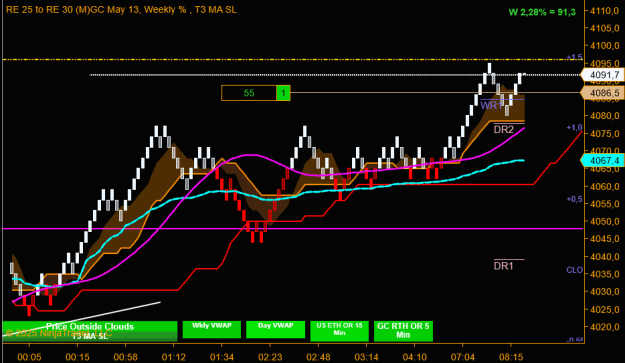Click the T3 MA SL indicator label
Viewport: 625px width, 363px height.
(x=90, y=336)
